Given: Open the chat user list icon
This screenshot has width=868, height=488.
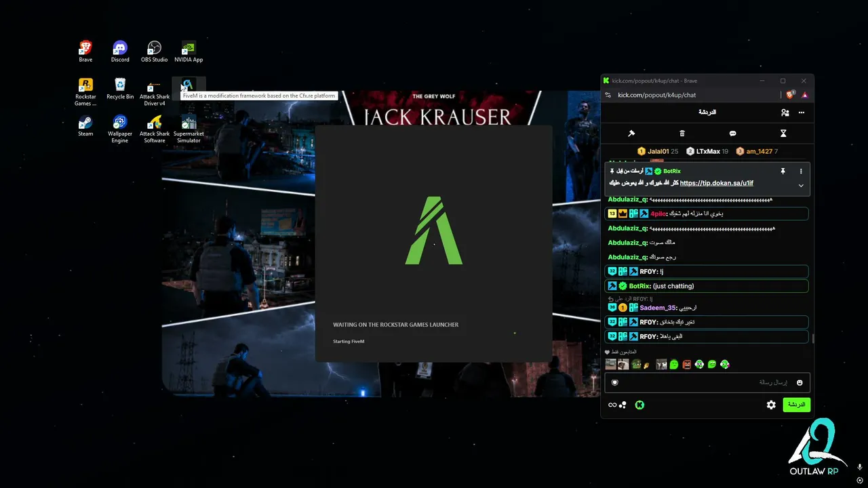Looking at the screenshot, I should click(785, 113).
